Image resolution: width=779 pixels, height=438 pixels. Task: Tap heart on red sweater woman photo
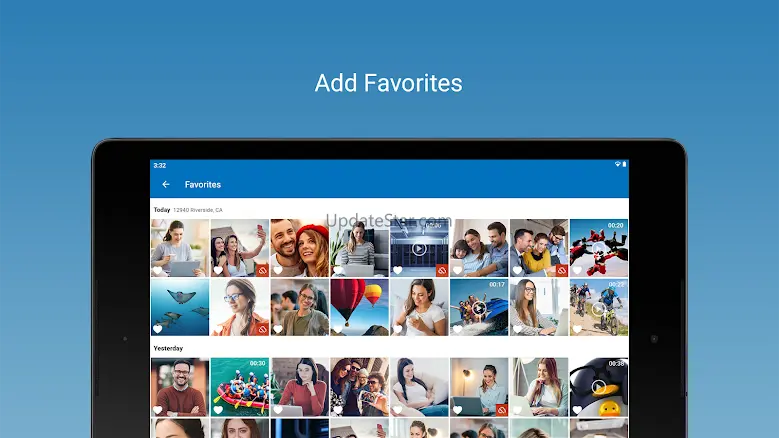(x=278, y=410)
